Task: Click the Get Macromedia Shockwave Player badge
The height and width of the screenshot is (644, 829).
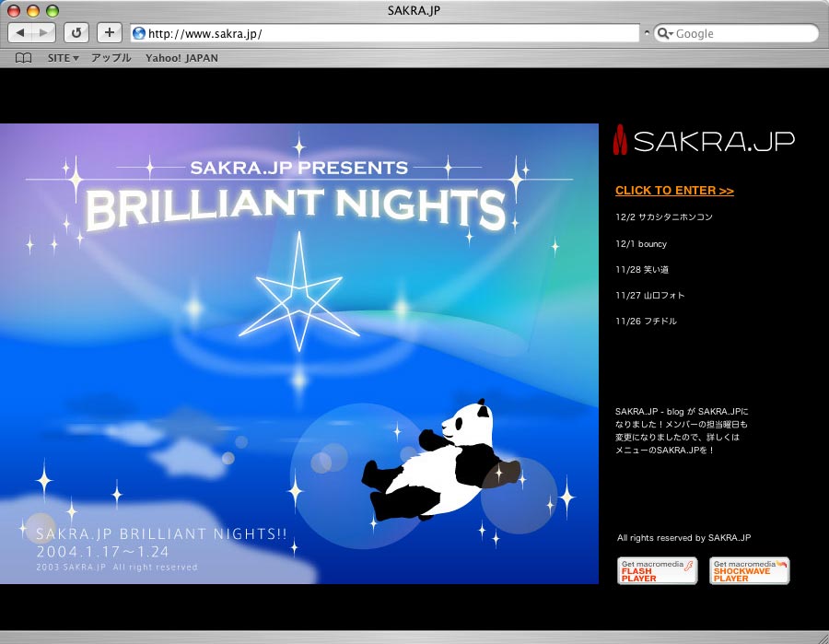Action: pyautogui.click(x=749, y=571)
